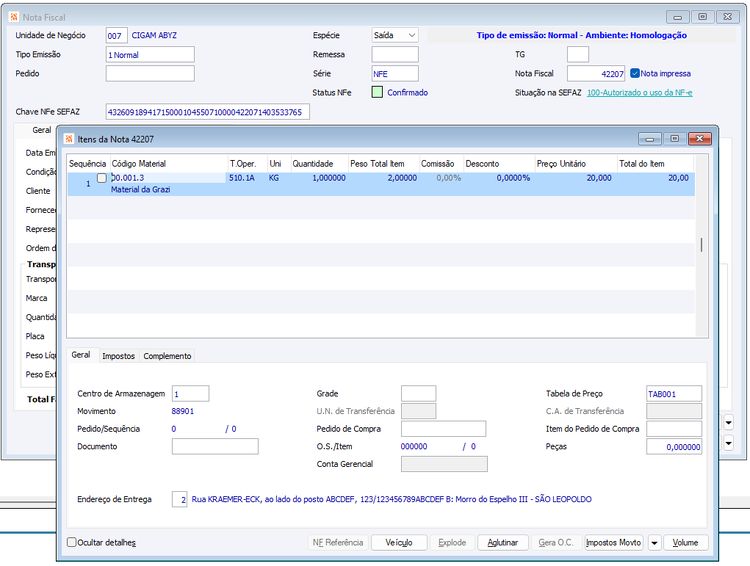Click the Aglutinar button

pos(503,543)
